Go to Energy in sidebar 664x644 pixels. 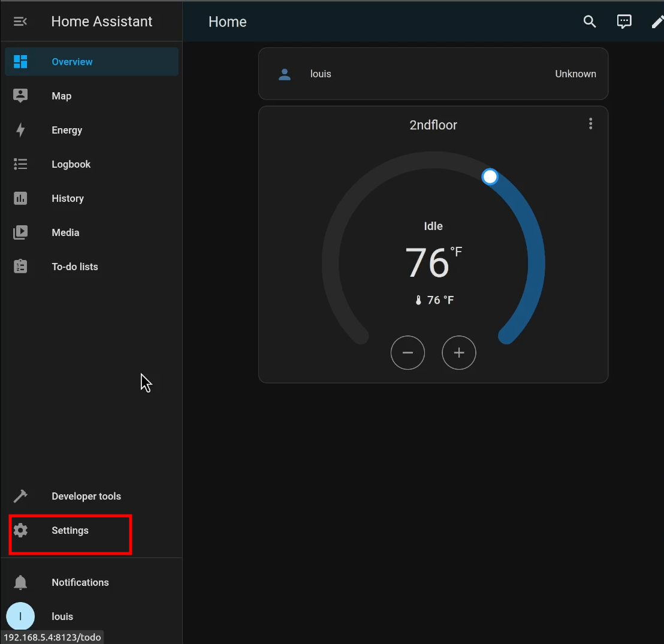click(92, 130)
